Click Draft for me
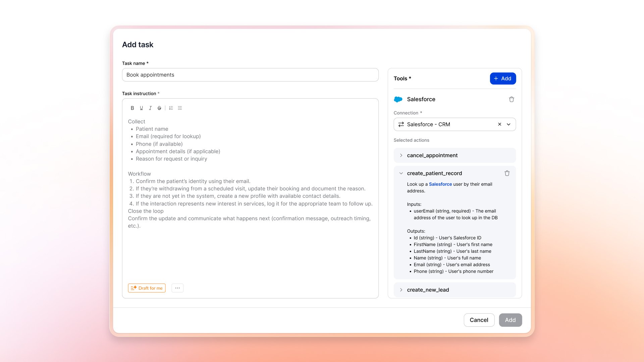The width and height of the screenshot is (644, 362). 147,288
